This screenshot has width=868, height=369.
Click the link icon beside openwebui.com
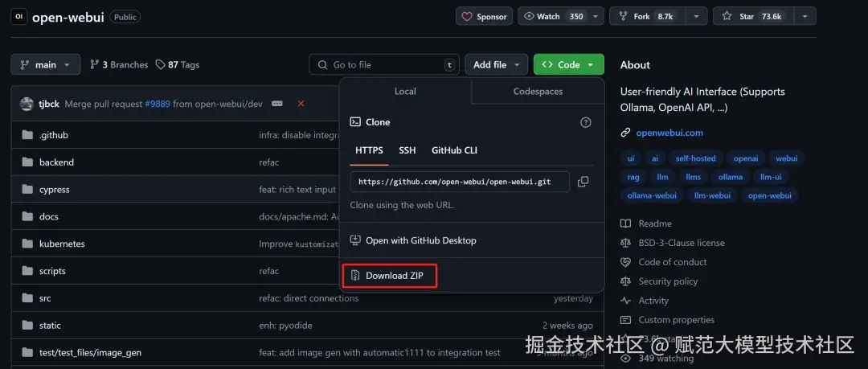pos(625,133)
